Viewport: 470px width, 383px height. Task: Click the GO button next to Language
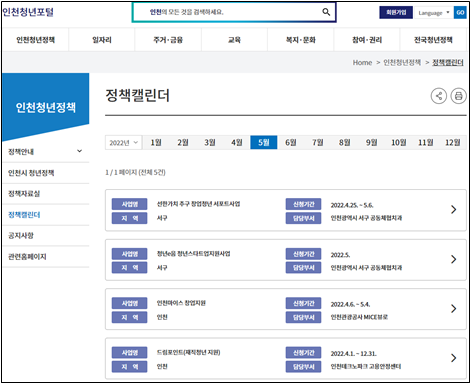[460, 13]
